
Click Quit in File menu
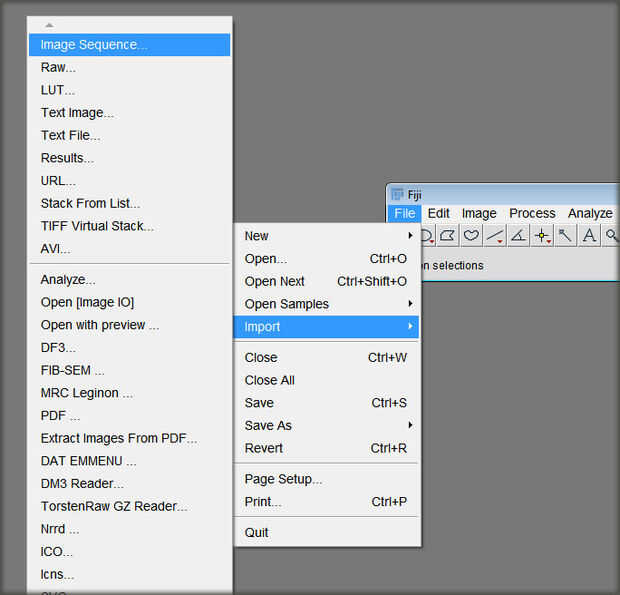pyautogui.click(x=326, y=533)
